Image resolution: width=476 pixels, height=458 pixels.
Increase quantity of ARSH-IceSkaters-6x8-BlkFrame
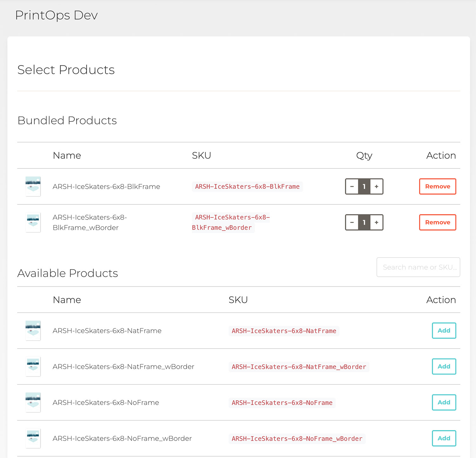[x=376, y=186]
